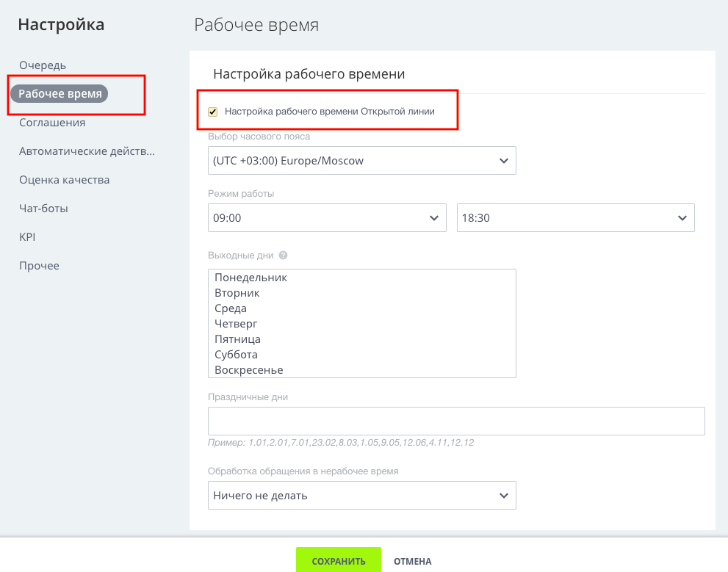Go to the Прочее section
The height and width of the screenshot is (572, 728).
point(39,266)
